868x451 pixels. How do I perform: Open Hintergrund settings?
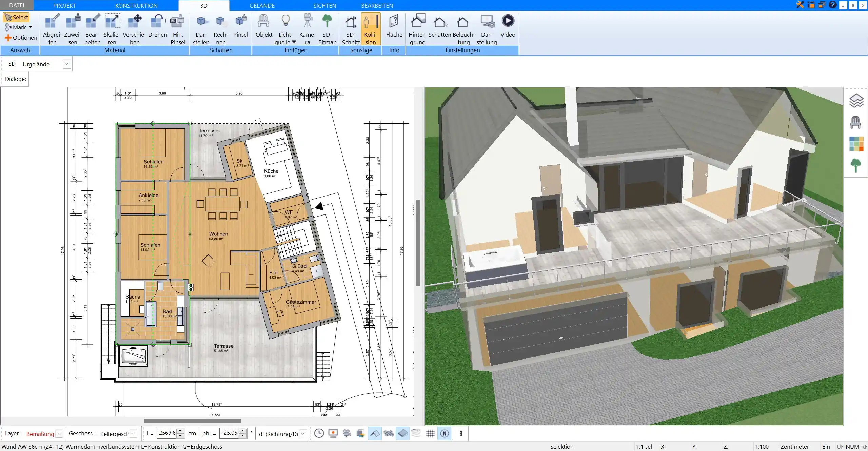[x=417, y=29]
